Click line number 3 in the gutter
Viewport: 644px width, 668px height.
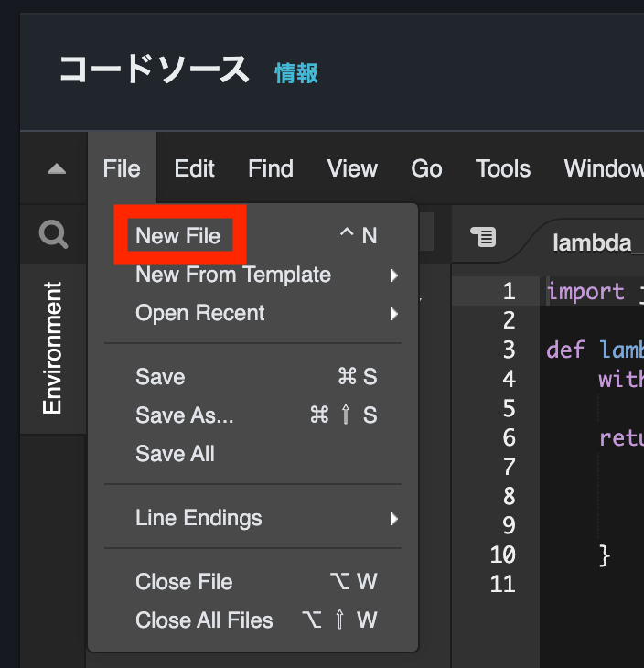click(509, 350)
